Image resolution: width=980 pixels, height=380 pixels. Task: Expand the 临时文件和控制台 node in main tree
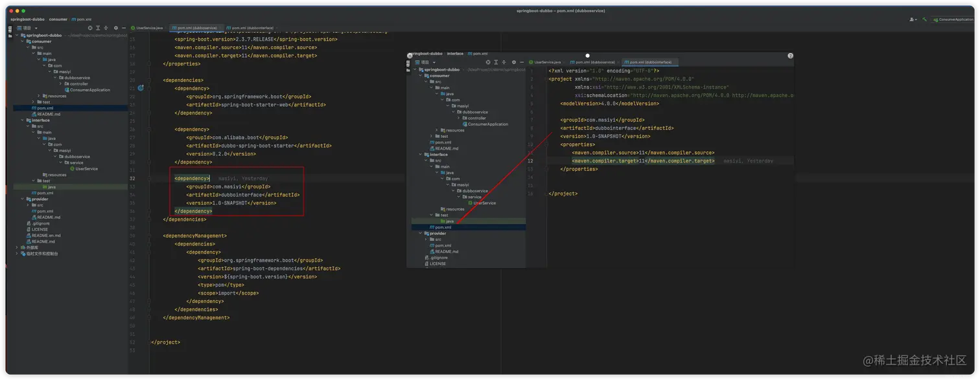(17, 254)
